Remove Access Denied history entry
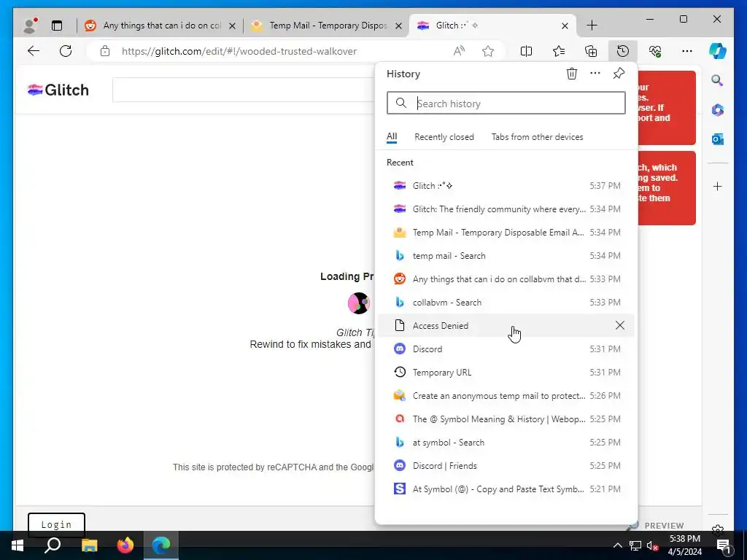The height and width of the screenshot is (560, 747). pos(620,325)
